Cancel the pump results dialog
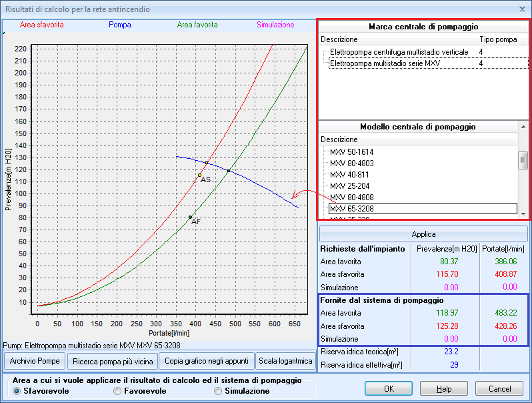 499,388
